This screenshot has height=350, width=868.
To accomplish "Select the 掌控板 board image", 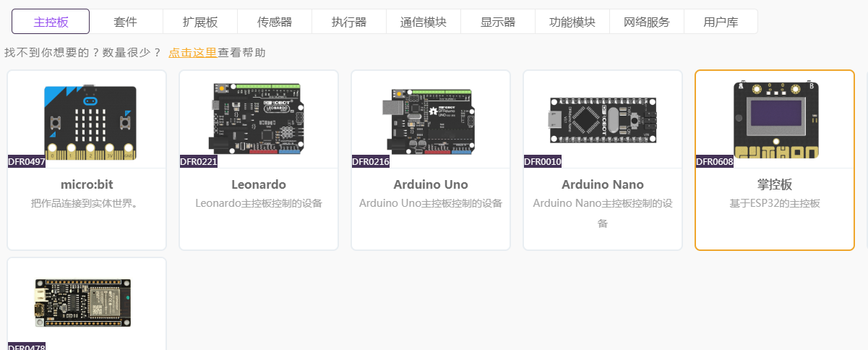I will pos(775,119).
